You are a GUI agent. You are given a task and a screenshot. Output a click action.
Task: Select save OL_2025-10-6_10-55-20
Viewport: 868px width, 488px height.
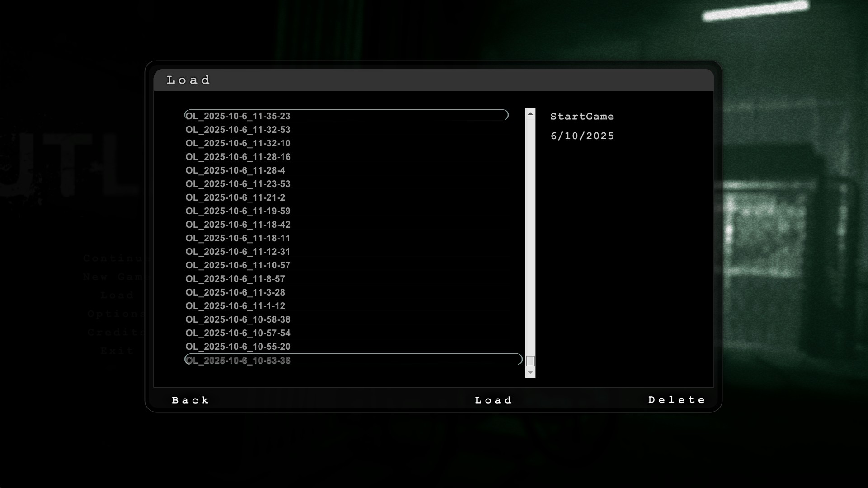238,347
